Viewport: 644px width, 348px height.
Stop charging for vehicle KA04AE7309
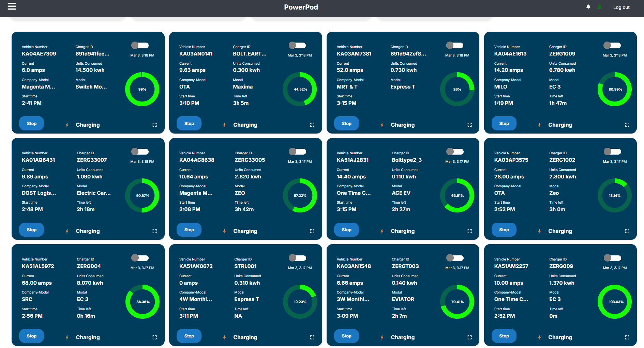point(31,123)
